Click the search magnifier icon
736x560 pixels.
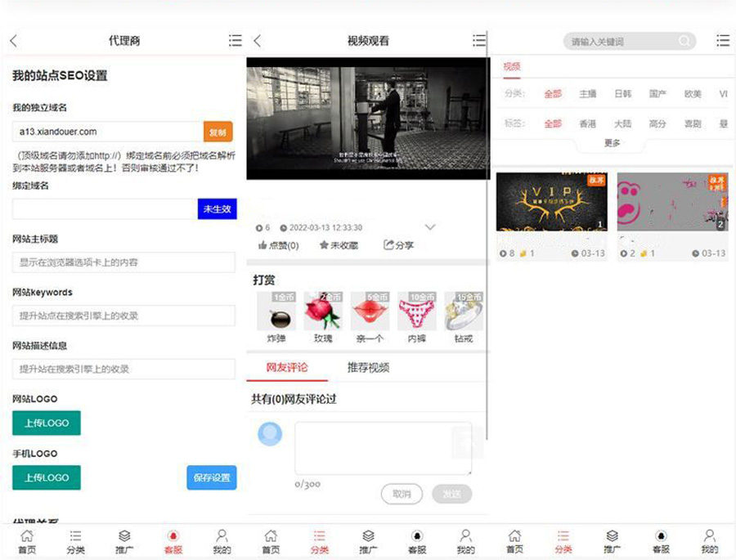[684, 41]
